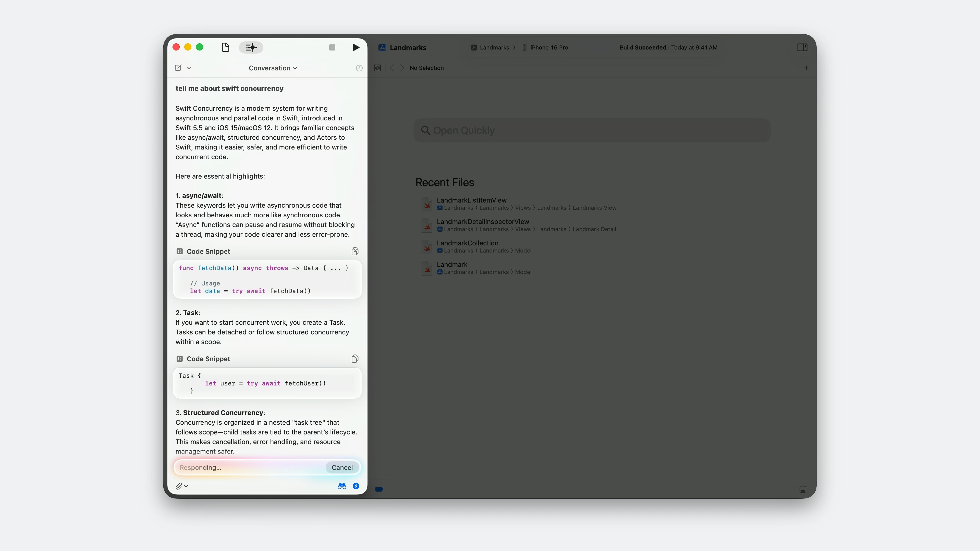Image resolution: width=980 pixels, height=551 pixels.
Task: Select the Landmarks scheme
Action: pyautogui.click(x=494, y=47)
